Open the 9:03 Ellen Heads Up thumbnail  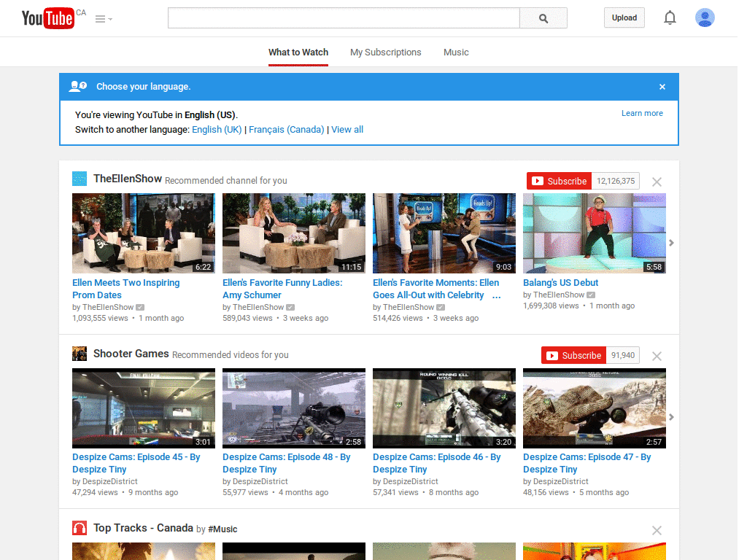point(444,233)
